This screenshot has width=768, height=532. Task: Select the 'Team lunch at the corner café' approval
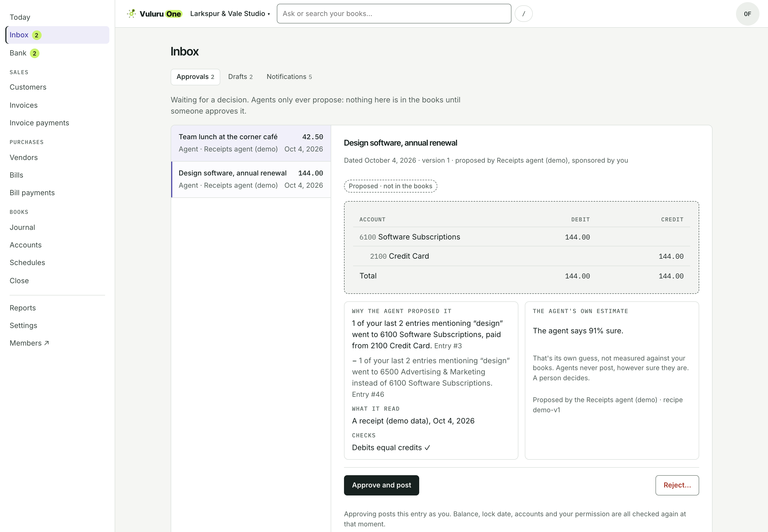pyautogui.click(x=251, y=143)
